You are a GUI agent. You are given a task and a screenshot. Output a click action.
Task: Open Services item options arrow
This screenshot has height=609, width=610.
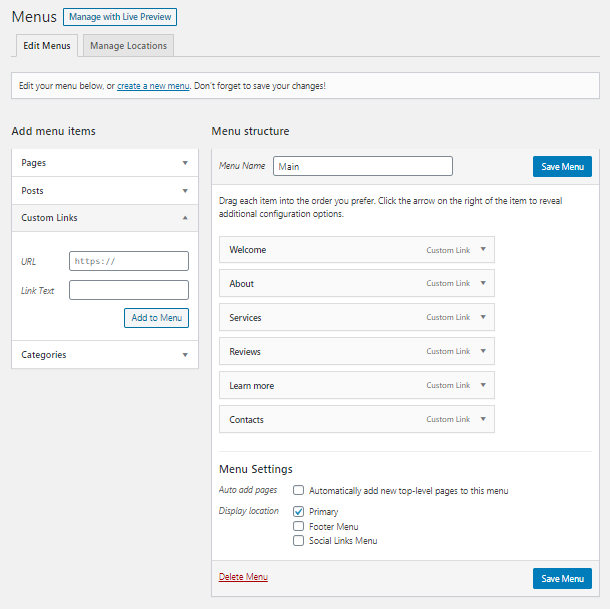pyautogui.click(x=483, y=317)
